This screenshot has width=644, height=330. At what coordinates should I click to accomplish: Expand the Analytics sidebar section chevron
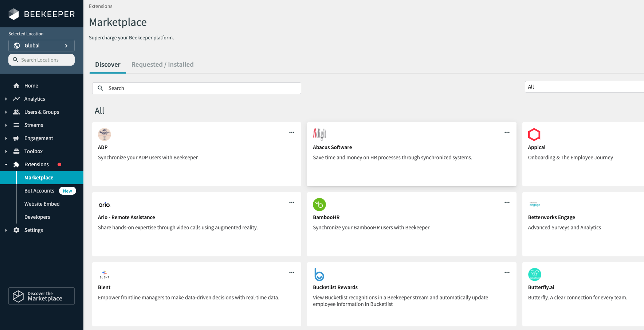pyautogui.click(x=6, y=98)
